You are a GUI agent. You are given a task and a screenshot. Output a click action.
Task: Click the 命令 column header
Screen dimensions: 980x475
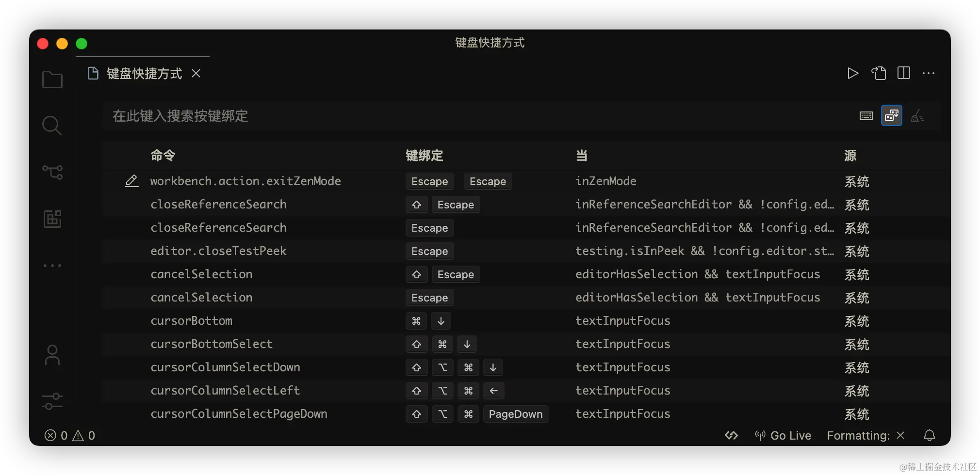point(163,155)
